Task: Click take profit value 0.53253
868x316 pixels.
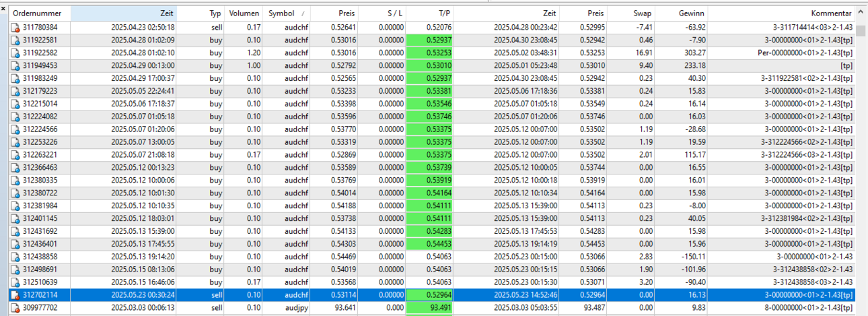Action: pyautogui.click(x=438, y=53)
